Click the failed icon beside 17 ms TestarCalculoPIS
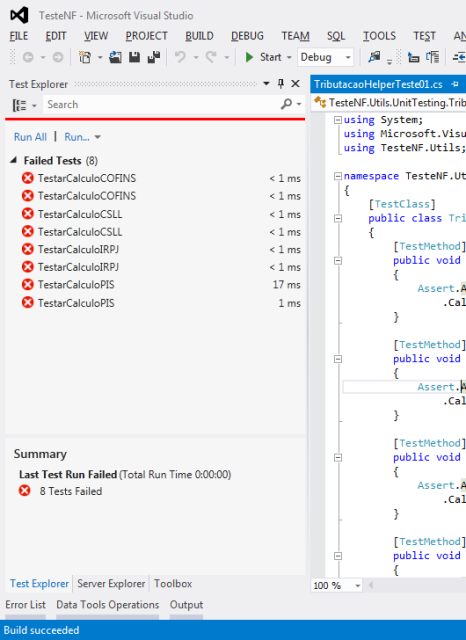466x640 pixels. [28, 284]
